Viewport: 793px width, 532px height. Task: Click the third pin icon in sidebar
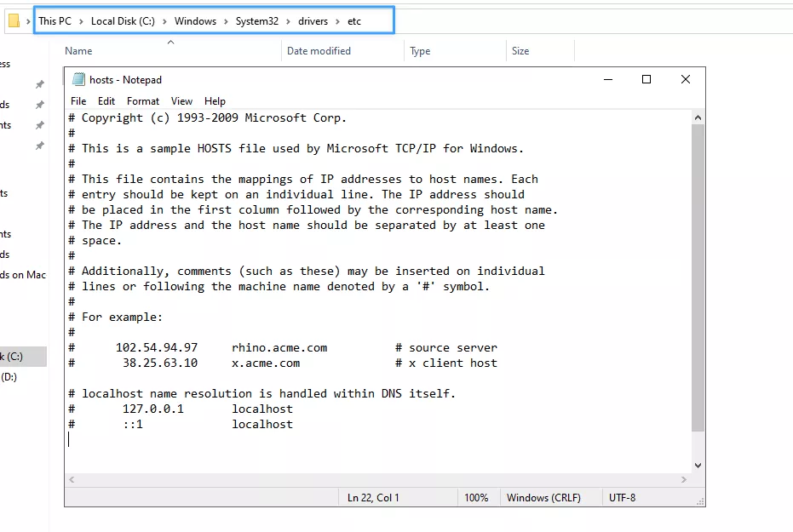(39, 125)
